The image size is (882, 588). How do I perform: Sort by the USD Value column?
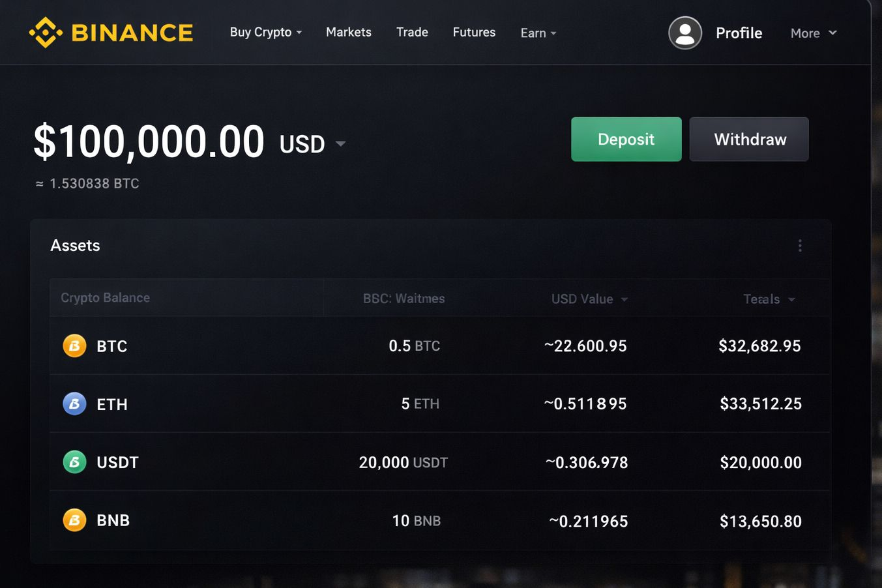click(589, 299)
